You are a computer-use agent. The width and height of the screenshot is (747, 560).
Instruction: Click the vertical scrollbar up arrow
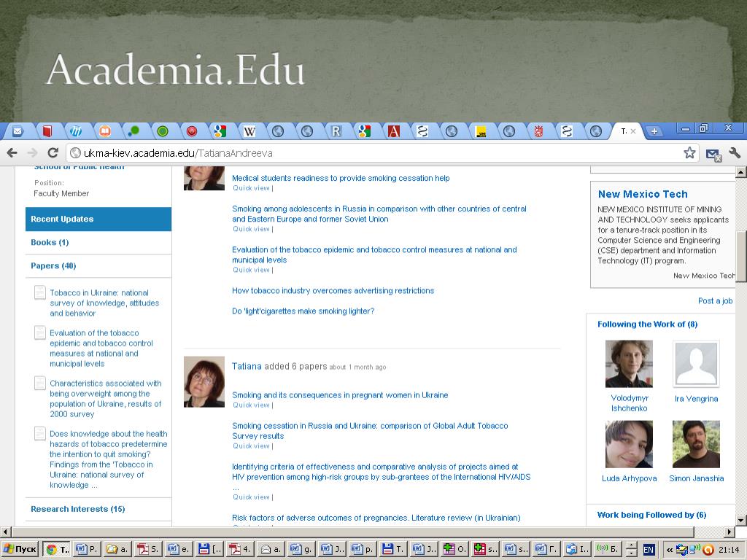[x=741, y=171]
